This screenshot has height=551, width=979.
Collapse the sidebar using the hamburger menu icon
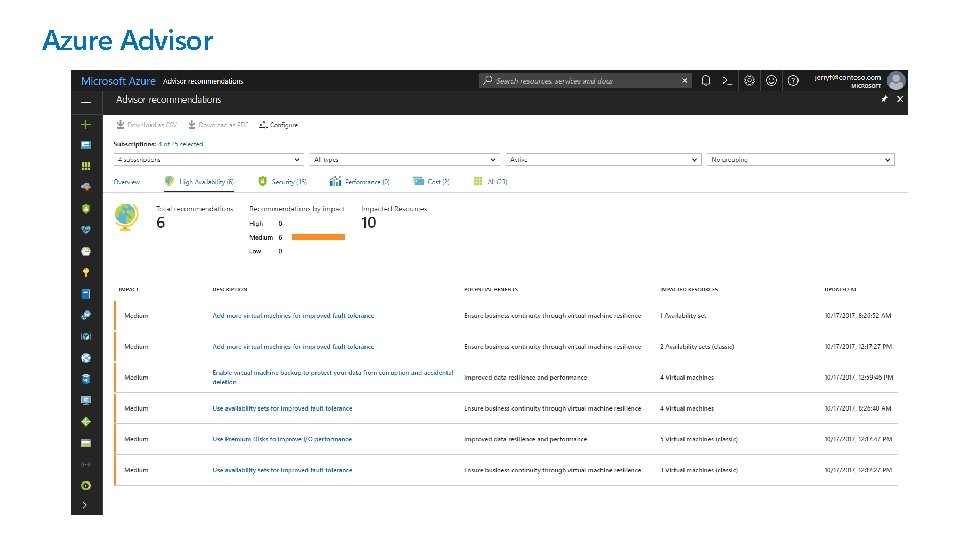86,102
